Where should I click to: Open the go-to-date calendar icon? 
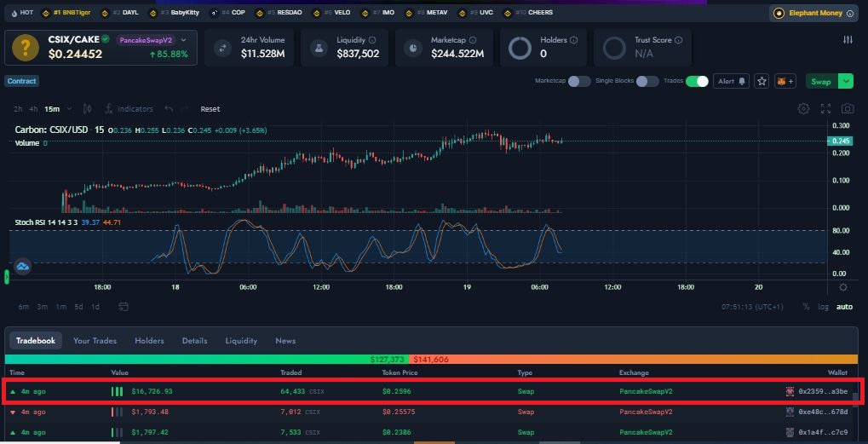124,306
